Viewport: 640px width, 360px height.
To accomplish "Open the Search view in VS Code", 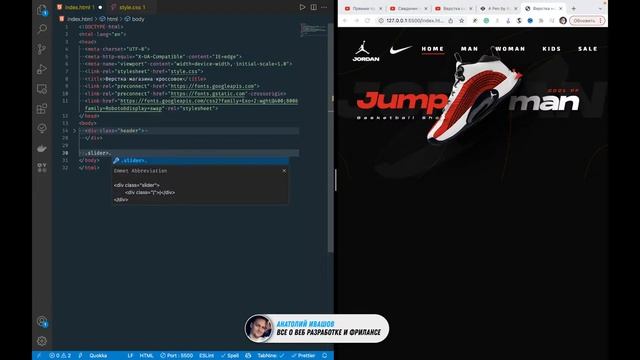I will 42,29.
